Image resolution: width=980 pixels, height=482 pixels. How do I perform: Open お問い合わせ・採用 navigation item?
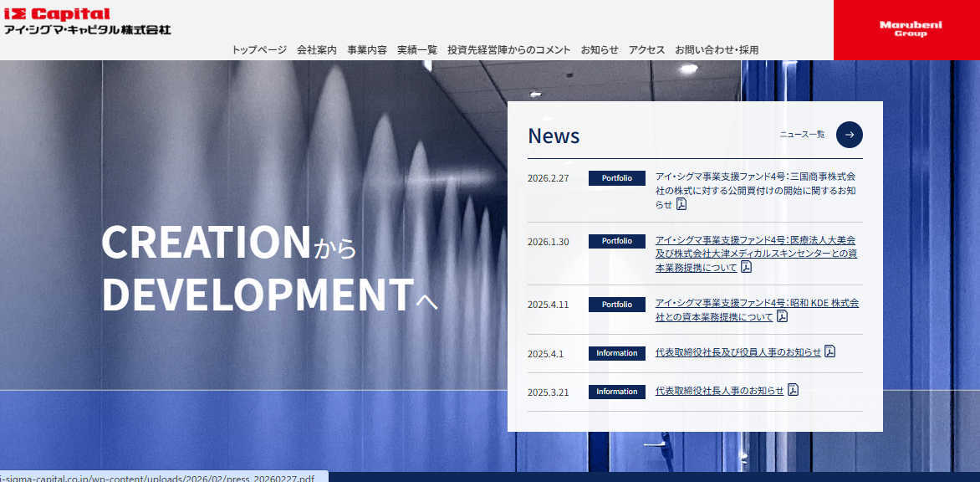[x=717, y=50]
